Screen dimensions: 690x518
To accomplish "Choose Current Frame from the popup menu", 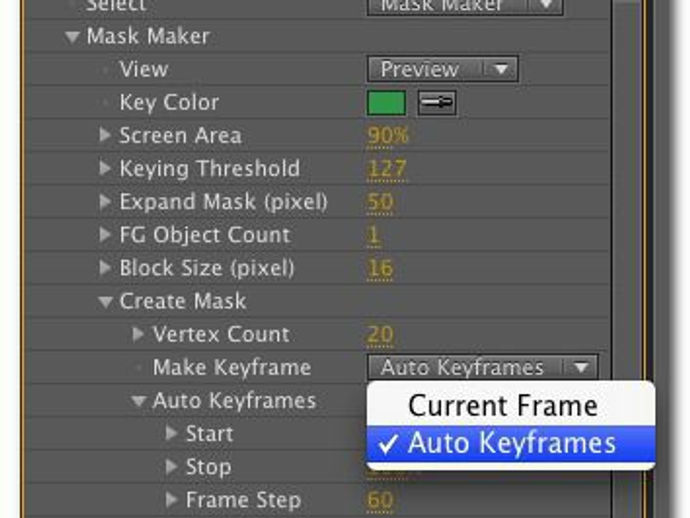I will 503,405.
